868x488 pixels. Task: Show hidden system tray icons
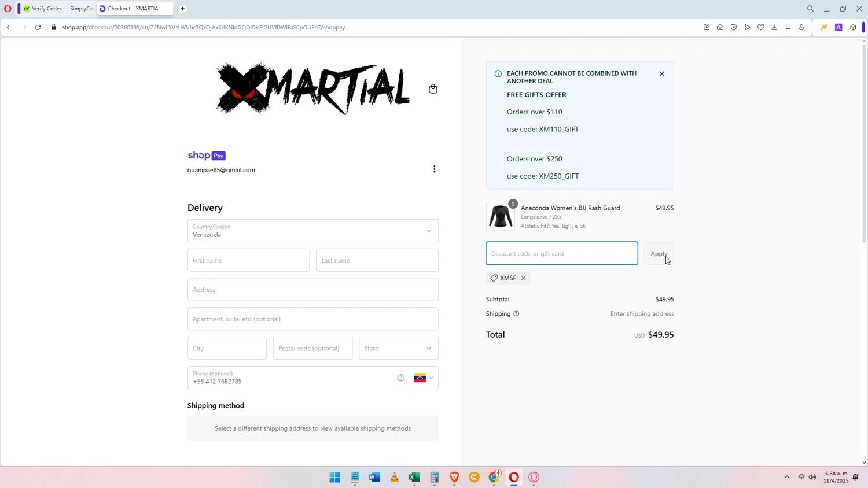tap(786, 477)
